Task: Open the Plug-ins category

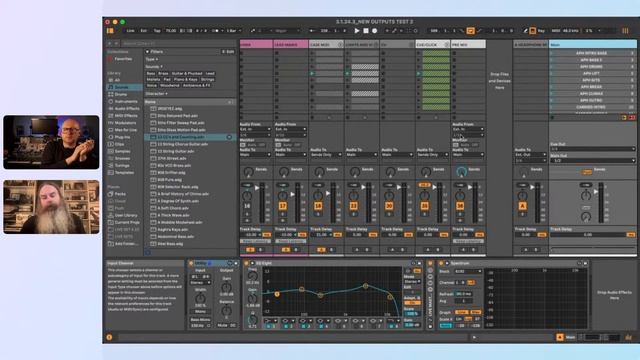Action: (122, 137)
